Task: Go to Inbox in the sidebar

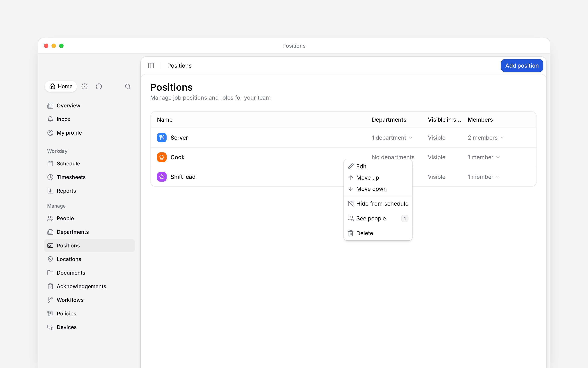Action: click(89, 119)
